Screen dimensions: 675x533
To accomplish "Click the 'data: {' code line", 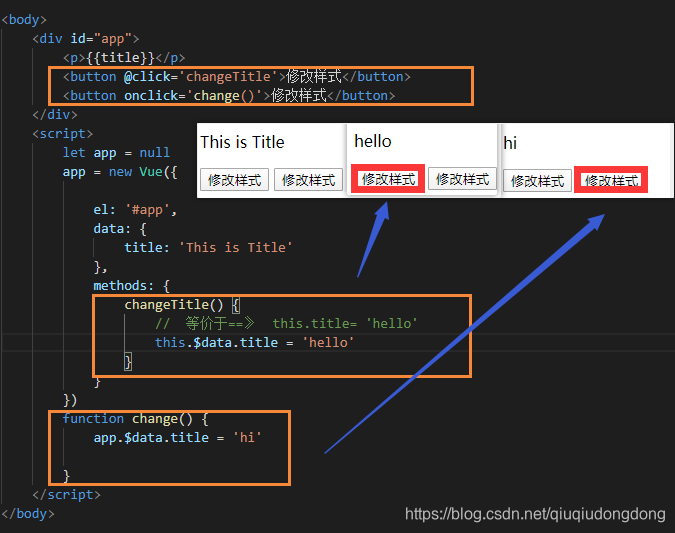I will coord(120,229).
